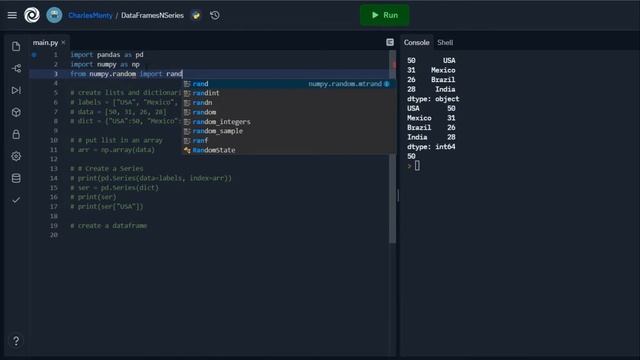
Task: Click the pane divider handle between editor and console
Action: click(398, 196)
